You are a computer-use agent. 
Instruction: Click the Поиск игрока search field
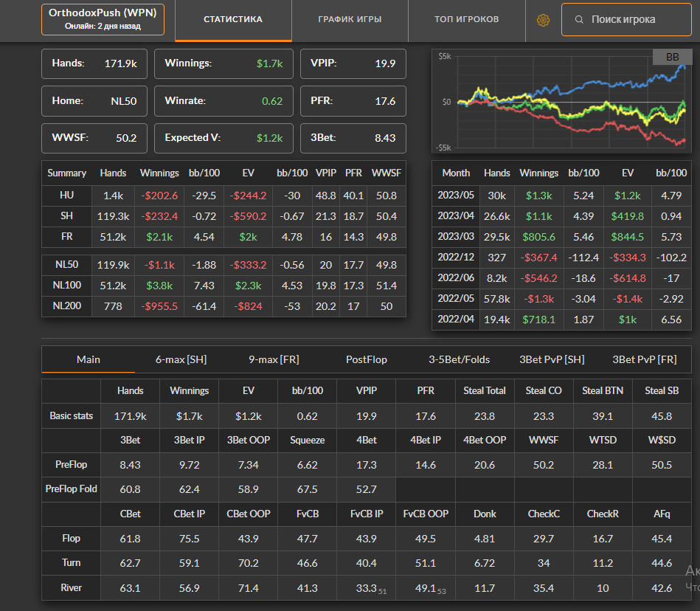click(633, 20)
